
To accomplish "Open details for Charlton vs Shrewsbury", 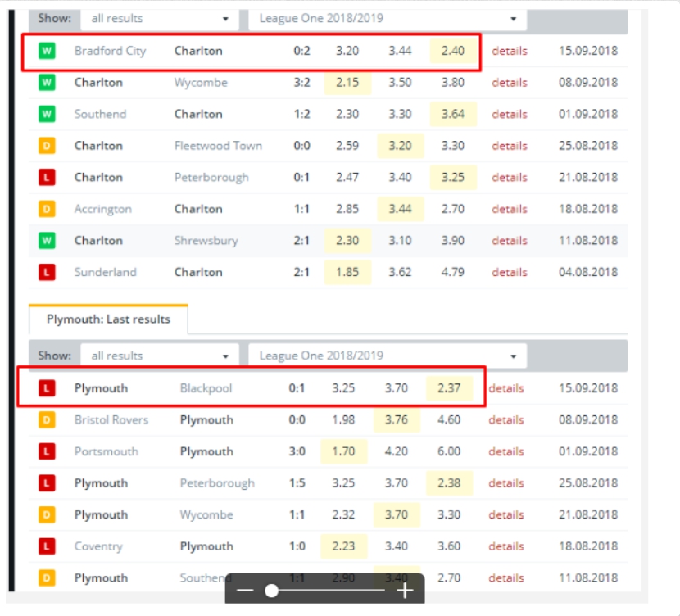I will click(x=510, y=241).
